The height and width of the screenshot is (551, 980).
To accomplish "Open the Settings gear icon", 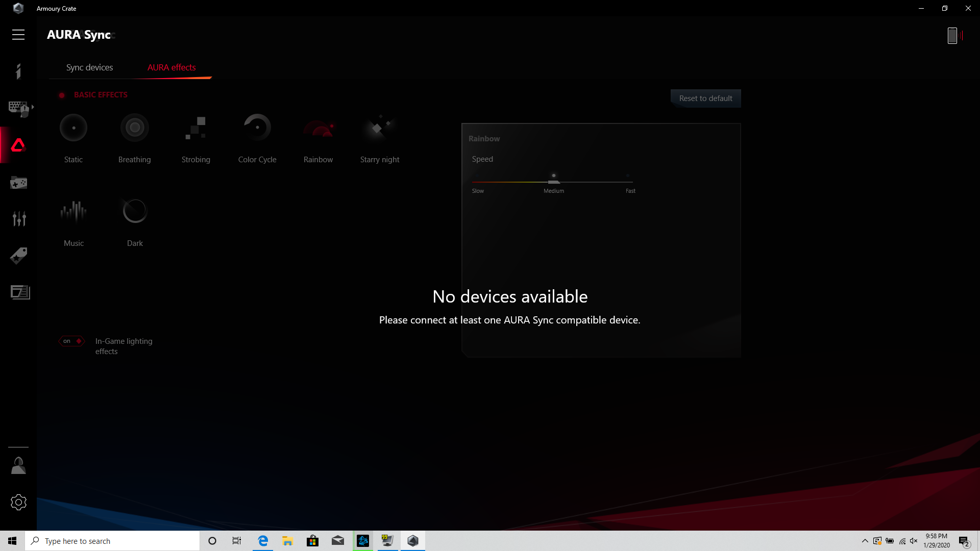I will pyautogui.click(x=18, y=502).
